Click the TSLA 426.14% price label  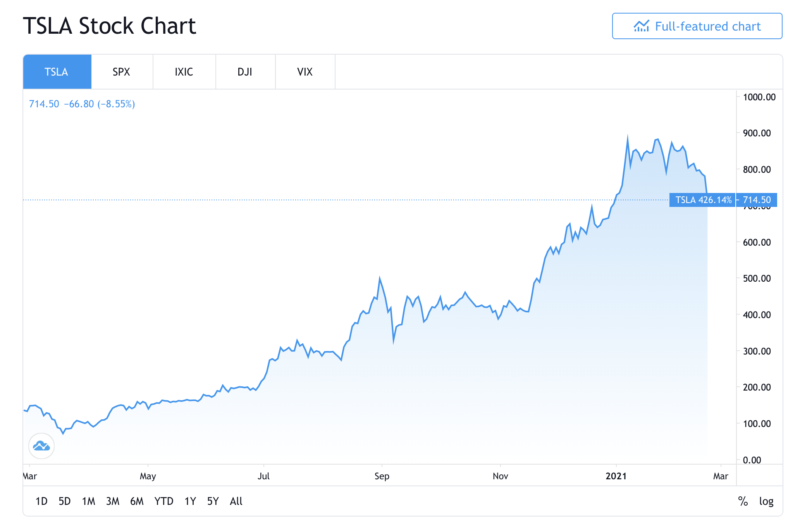[703, 200]
